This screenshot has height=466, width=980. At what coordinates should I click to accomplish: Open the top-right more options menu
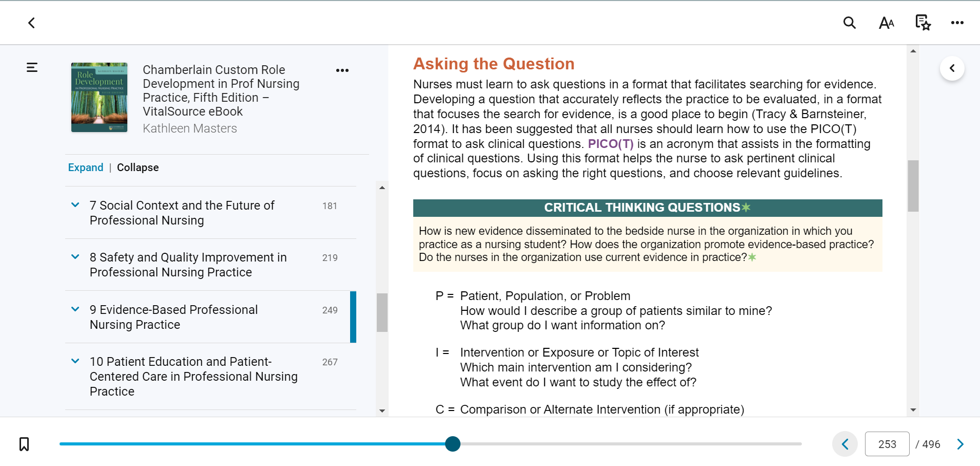(957, 23)
